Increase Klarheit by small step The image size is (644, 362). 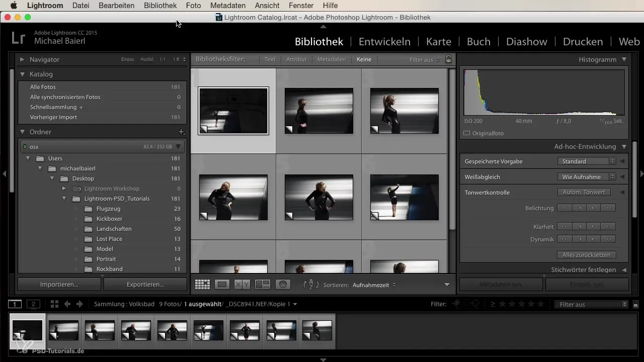(x=594, y=227)
